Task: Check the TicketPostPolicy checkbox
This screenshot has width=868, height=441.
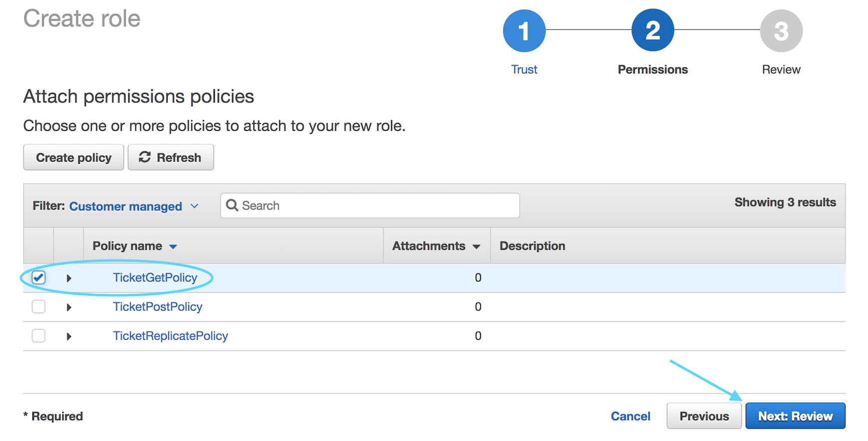Action: click(38, 306)
